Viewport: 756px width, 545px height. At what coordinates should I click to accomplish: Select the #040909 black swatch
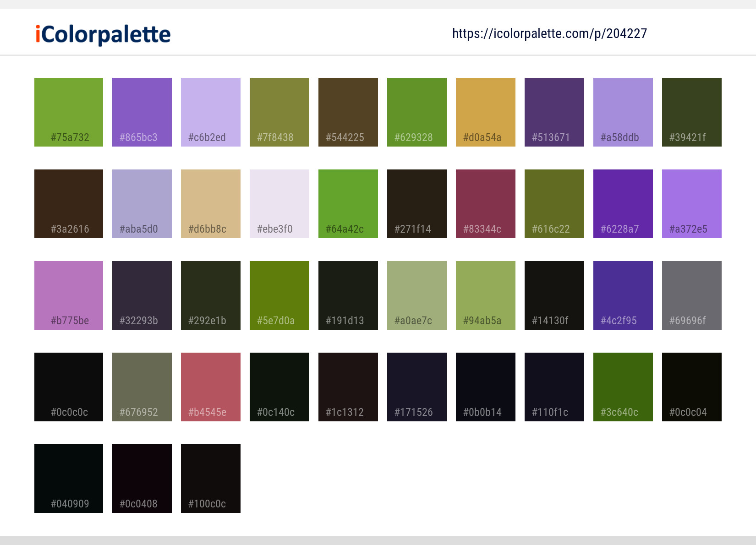click(68, 478)
